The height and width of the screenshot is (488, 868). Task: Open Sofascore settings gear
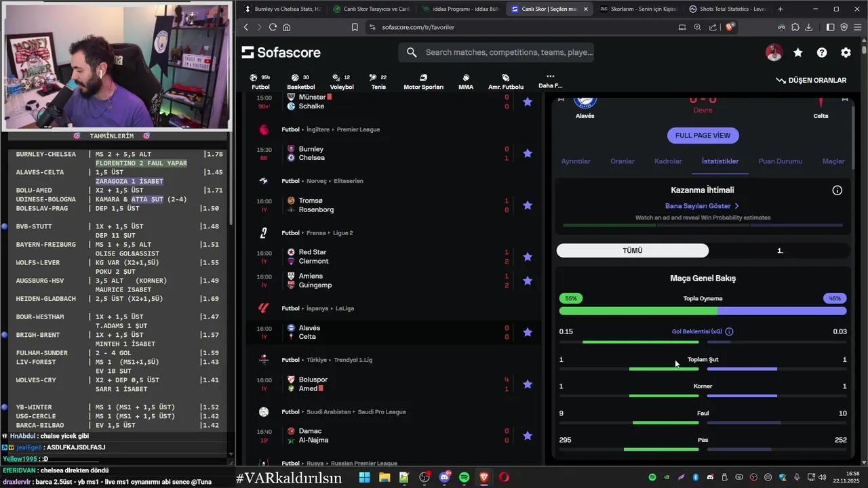[846, 53]
